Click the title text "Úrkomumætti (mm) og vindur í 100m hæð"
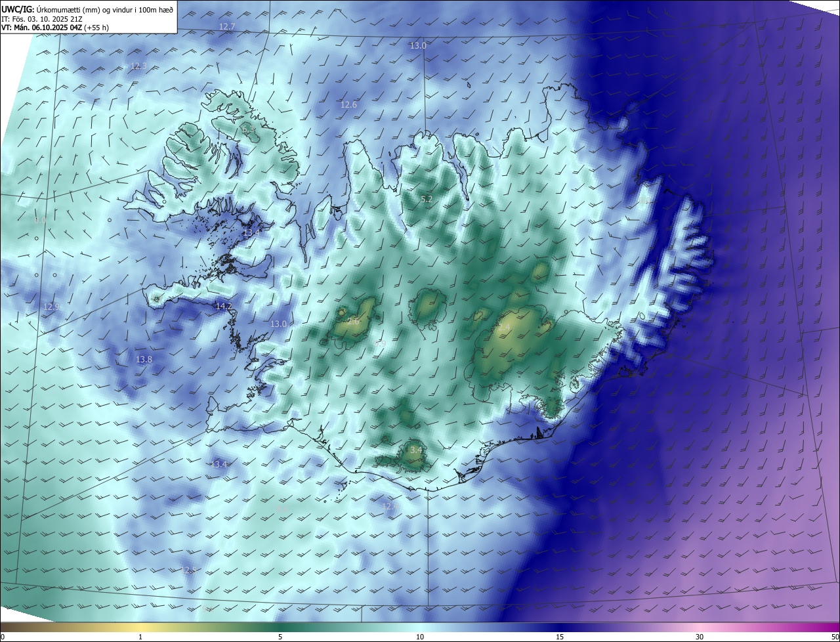The image size is (840, 642). [104, 10]
